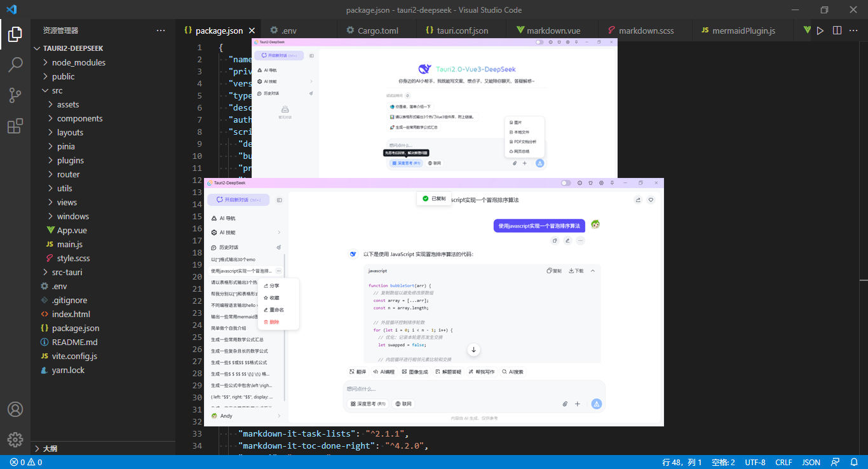Image resolution: width=868 pixels, height=469 pixels.
Task: Toggle the title bar switch in the bubble sort chat window
Action: pyautogui.click(x=566, y=183)
